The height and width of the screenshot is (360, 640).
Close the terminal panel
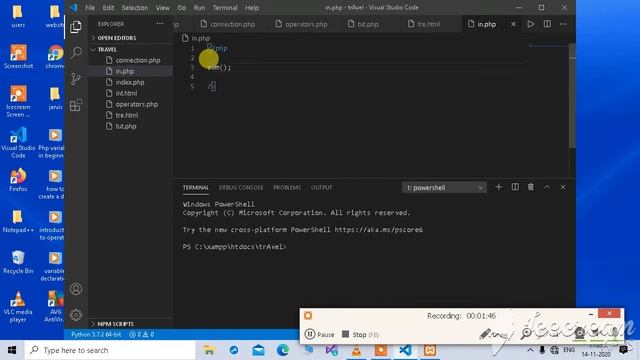click(563, 187)
